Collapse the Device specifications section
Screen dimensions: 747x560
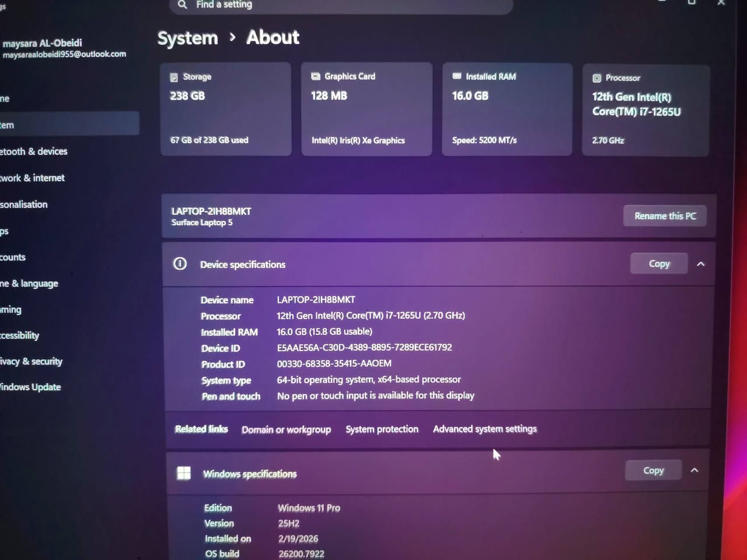pyautogui.click(x=701, y=264)
